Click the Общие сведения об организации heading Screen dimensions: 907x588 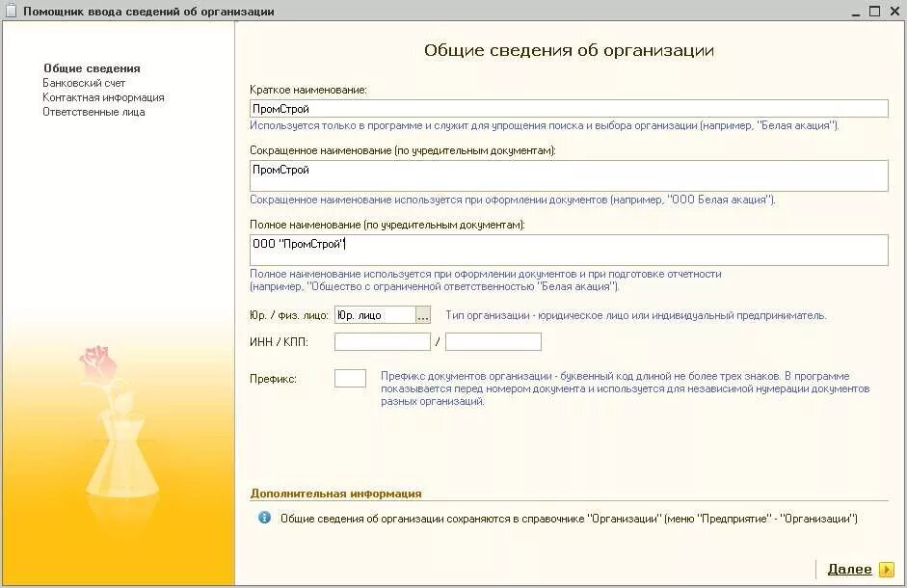click(569, 50)
